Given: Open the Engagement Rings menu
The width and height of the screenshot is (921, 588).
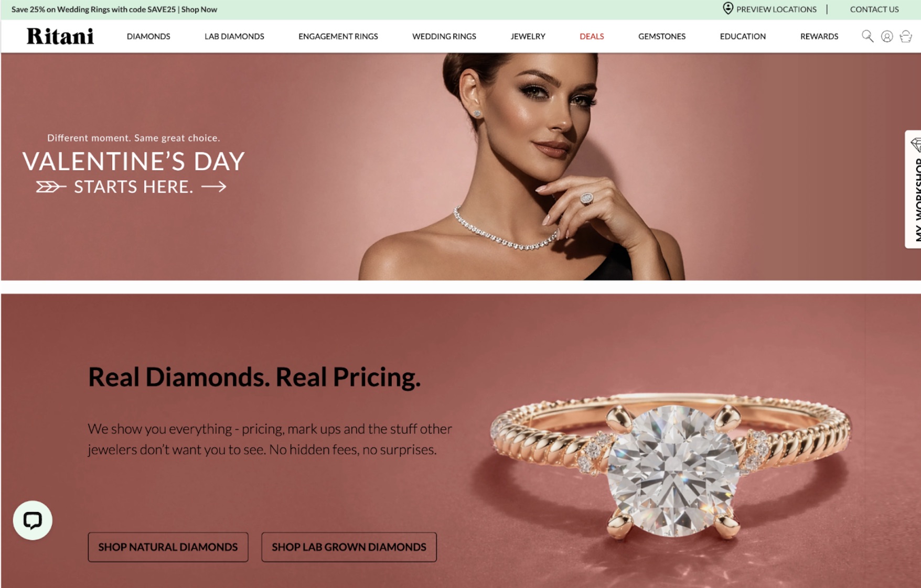Looking at the screenshot, I should 338,36.
